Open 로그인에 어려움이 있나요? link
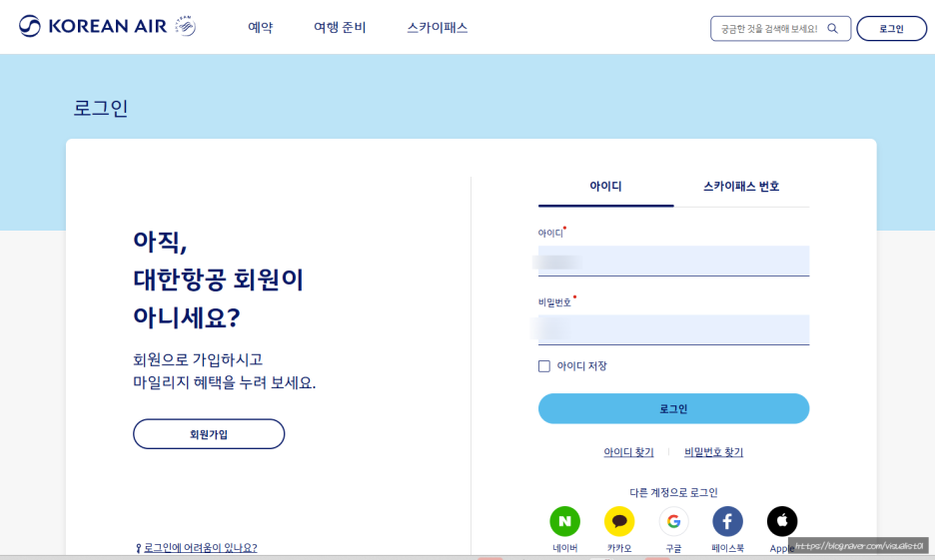This screenshot has width=935, height=560. tap(201, 547)
